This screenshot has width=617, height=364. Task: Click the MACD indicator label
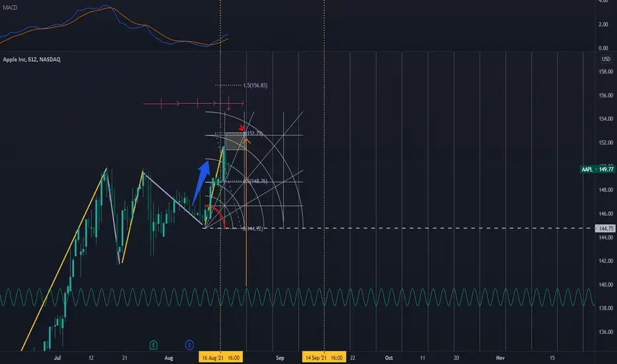tap(10, 7)
